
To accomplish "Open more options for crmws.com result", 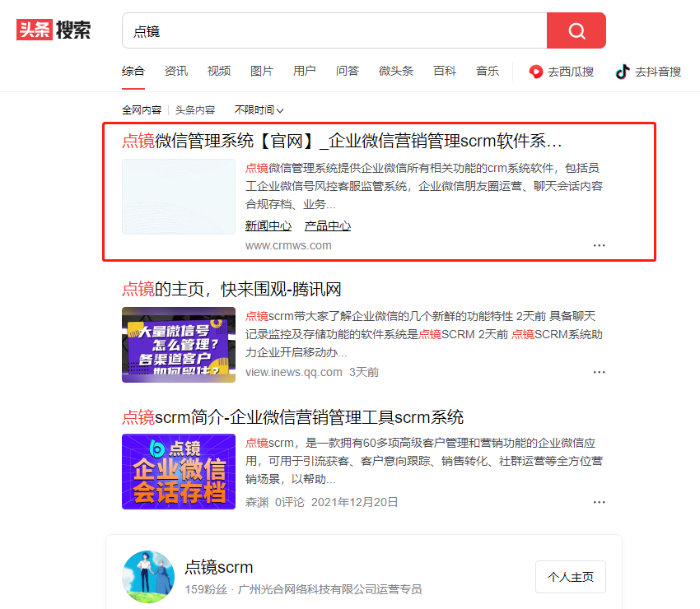I will [599, 245].
